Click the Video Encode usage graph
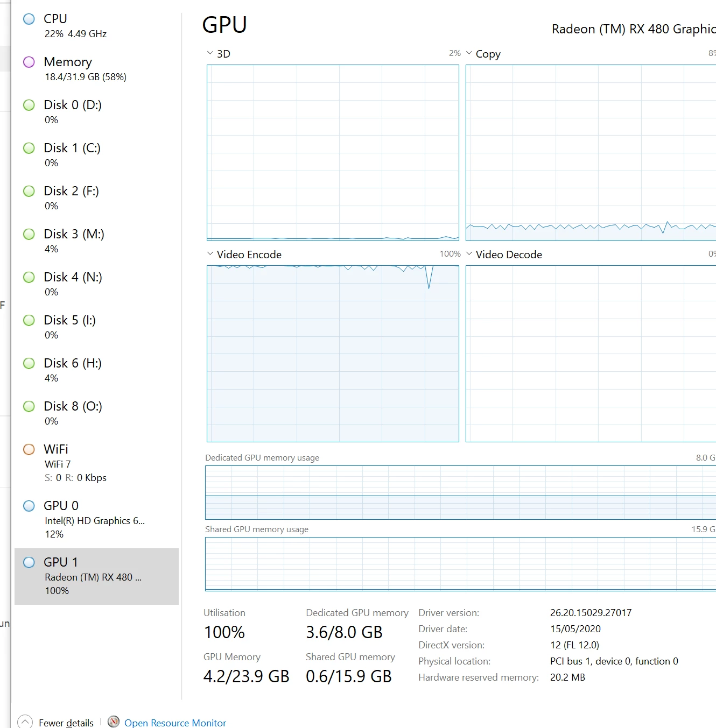The height and width of the screenshot is (728, 716). click(333, 354)
